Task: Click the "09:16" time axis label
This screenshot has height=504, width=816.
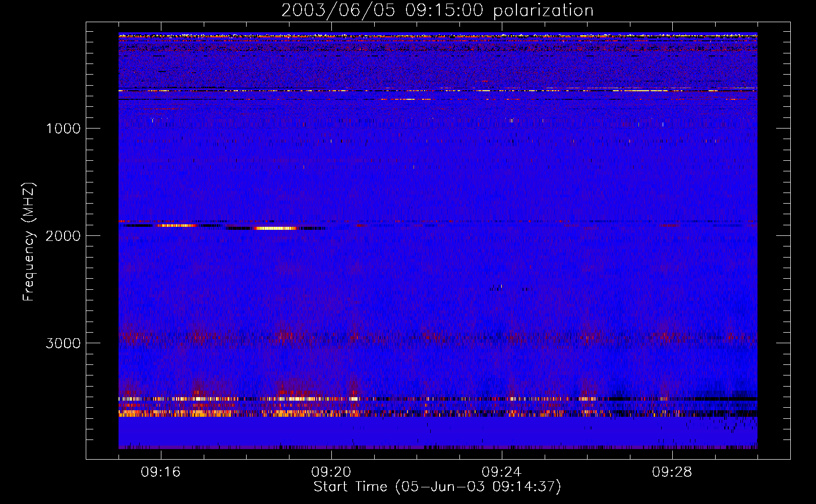Action: [x=161, y=472]
